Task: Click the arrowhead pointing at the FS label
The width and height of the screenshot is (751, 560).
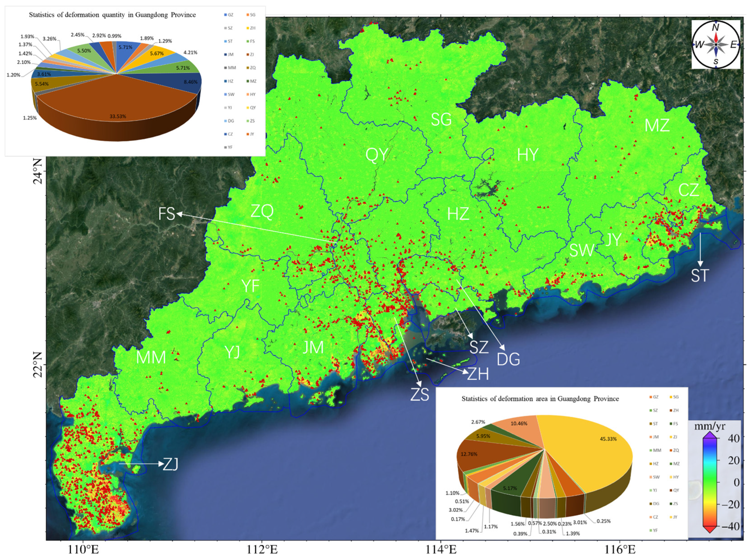Action: (x=180, y=214)
